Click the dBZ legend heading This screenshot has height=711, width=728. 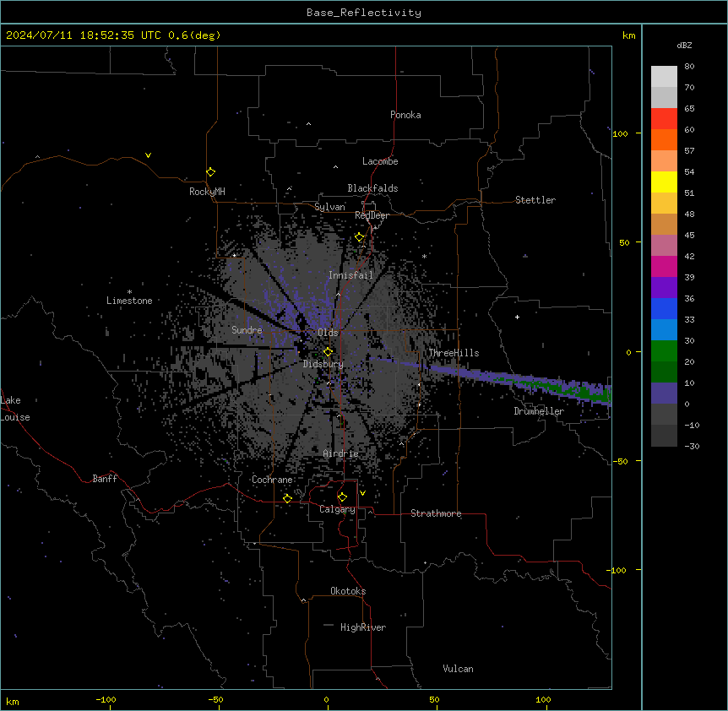click(x=684, y=45)
